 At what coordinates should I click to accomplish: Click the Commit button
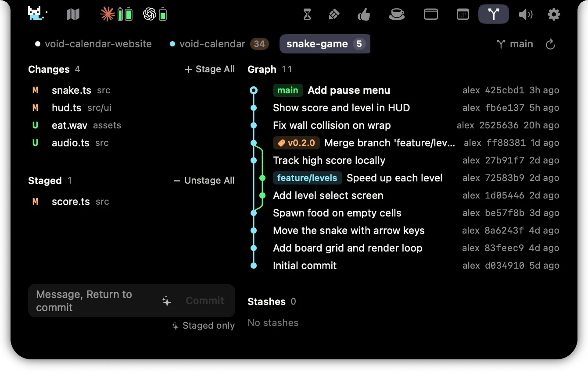(205, 301)
